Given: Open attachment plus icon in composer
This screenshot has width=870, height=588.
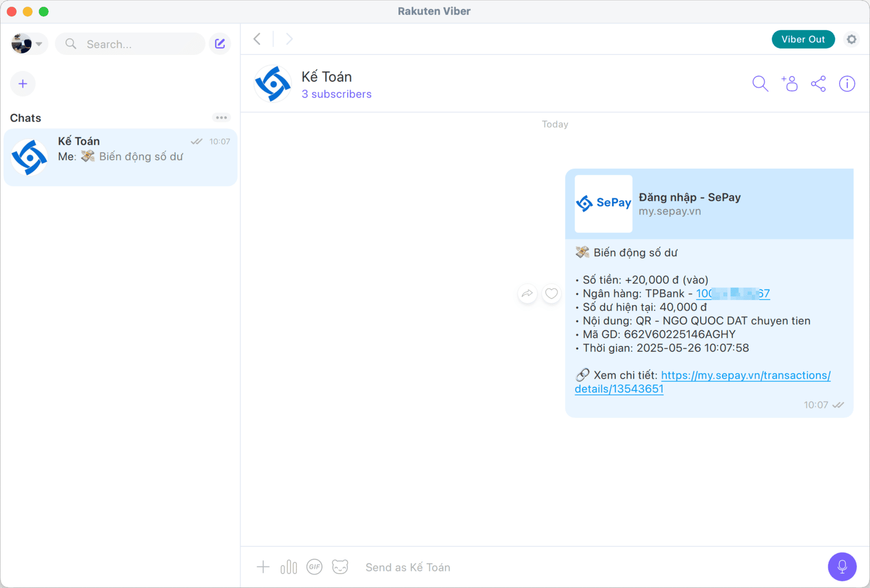Looking at the screenshot, I should [263, 567].
